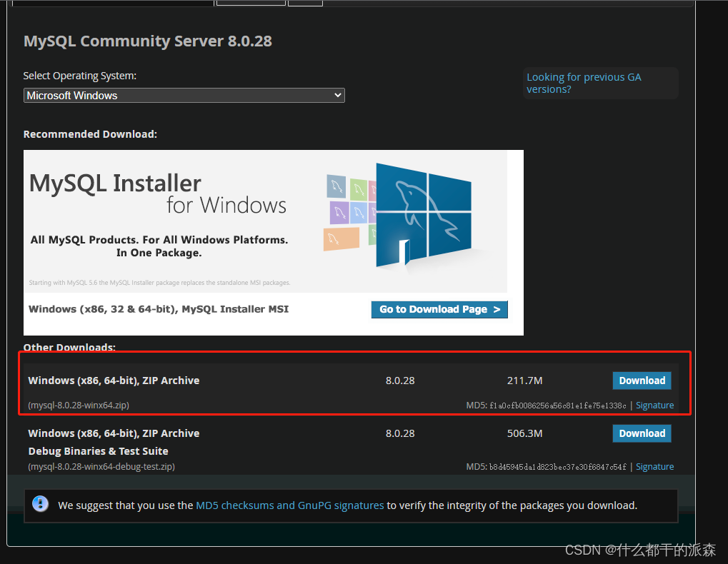Screen dimensions: 728x564
Task: Select the filename text (mysql-8.0.28-winx64-debug-test.zip)
Action: [x=101, y=467]
